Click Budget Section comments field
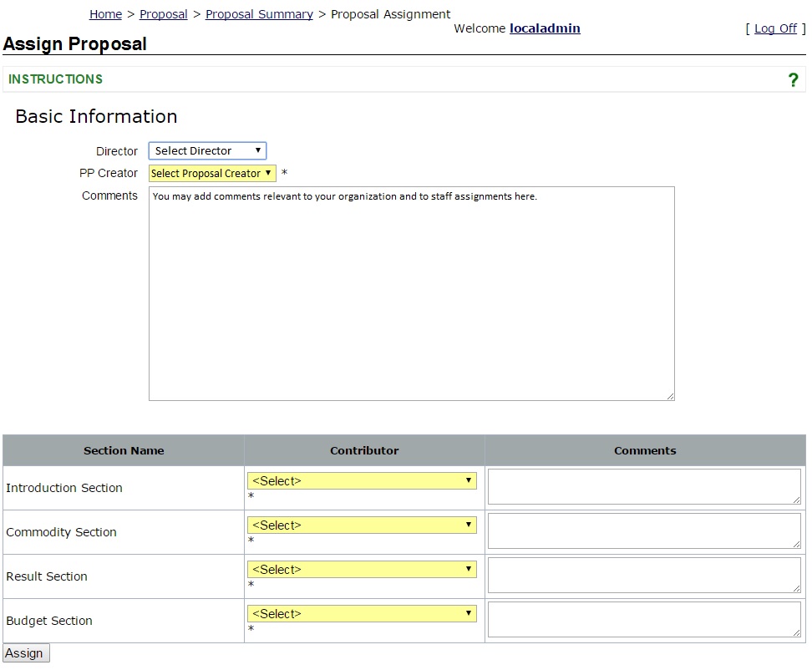Viewport: 812px width, 670px height. click(644, 619)
